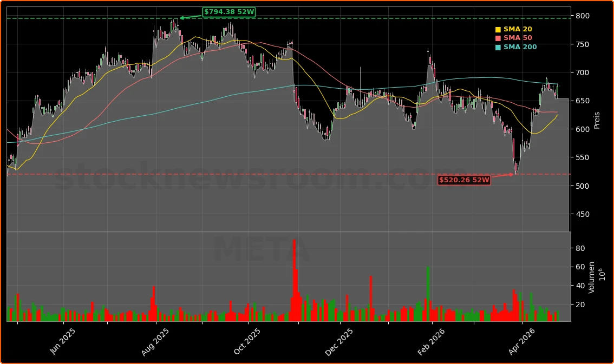This screenshot has width=614, height=364.
Task: Select the $520.26 52W low annotation
Action: 464,180
